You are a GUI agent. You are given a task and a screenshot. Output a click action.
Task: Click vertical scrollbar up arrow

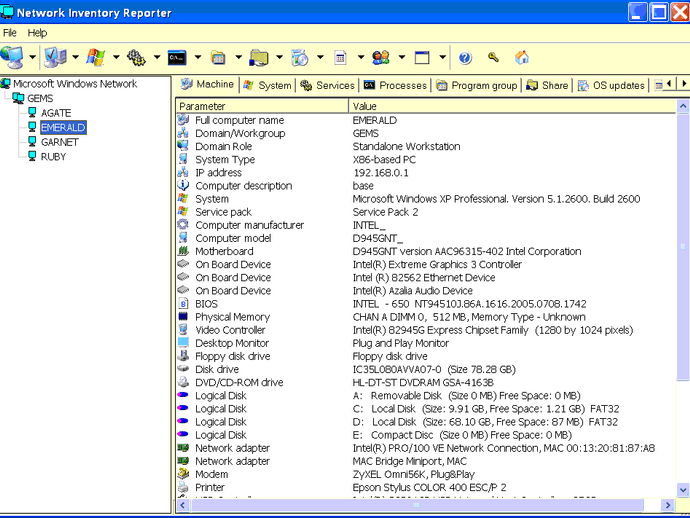tap(683, 106)
